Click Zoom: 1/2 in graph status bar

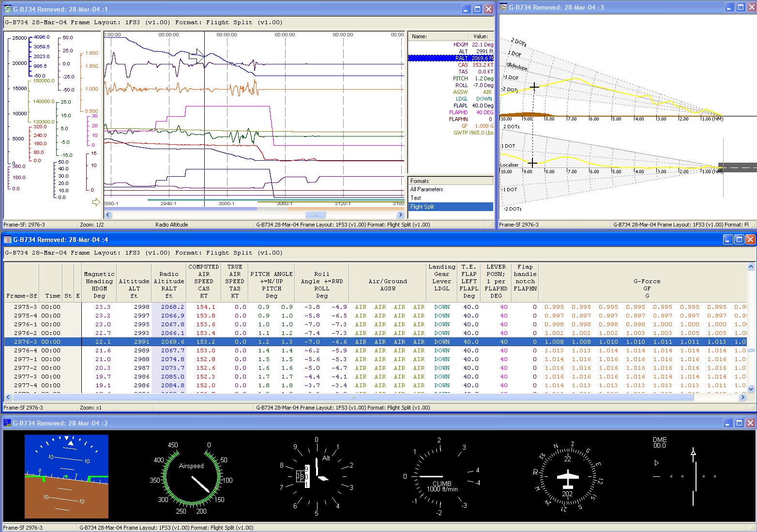[x=92, y=225]
